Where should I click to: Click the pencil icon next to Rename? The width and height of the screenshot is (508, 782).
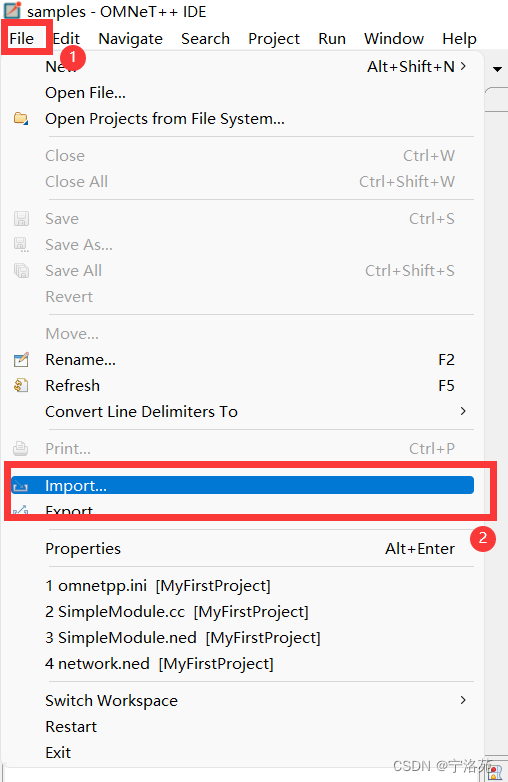pyautogui.click(x=21, y=360)
